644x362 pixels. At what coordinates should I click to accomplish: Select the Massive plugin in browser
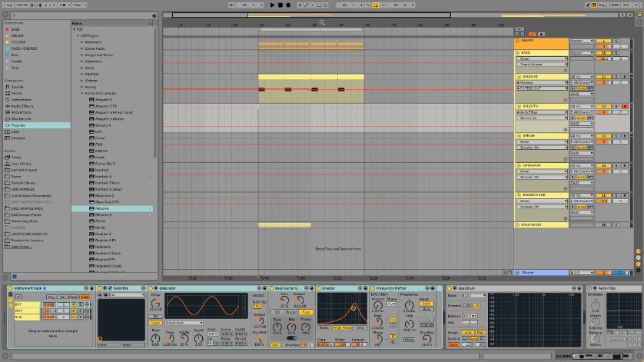click(112, 208)
